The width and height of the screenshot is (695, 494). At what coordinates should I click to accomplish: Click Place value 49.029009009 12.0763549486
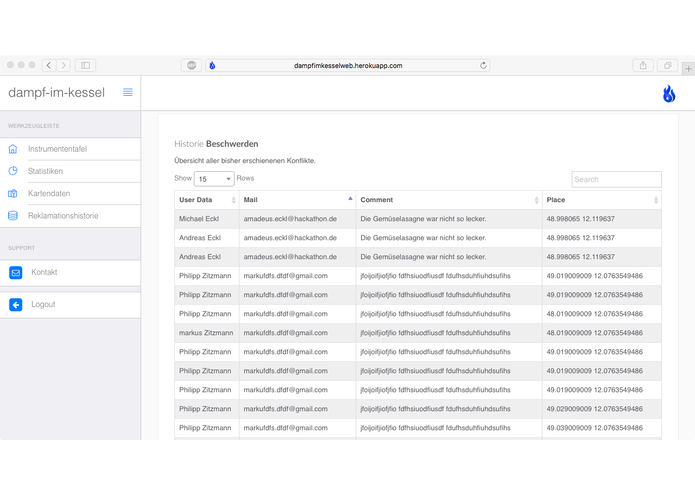pyautogui.click(x=594, y=409)
